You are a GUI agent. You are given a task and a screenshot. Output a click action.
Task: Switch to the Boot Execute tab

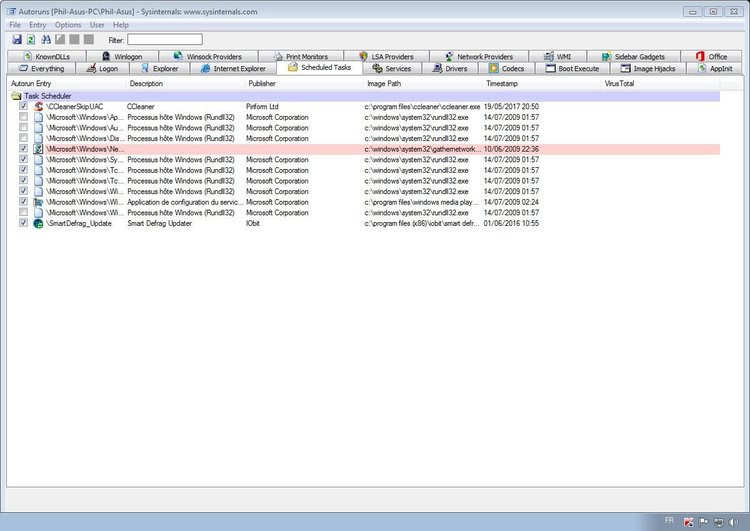[x=573, y=68]
